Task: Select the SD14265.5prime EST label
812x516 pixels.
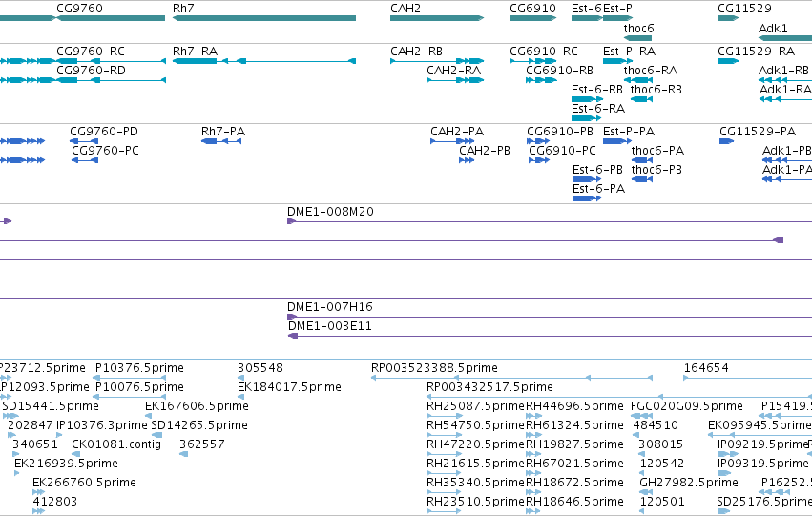Action: pos(199,425)
